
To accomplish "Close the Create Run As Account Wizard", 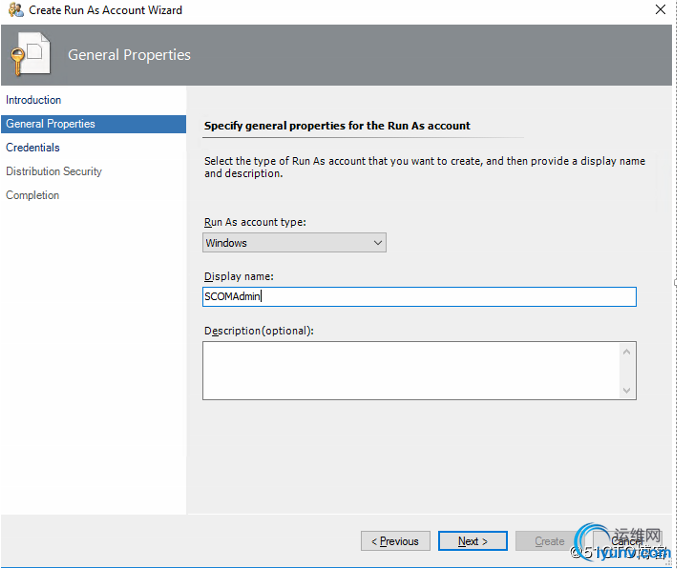I will click(660, 10).
